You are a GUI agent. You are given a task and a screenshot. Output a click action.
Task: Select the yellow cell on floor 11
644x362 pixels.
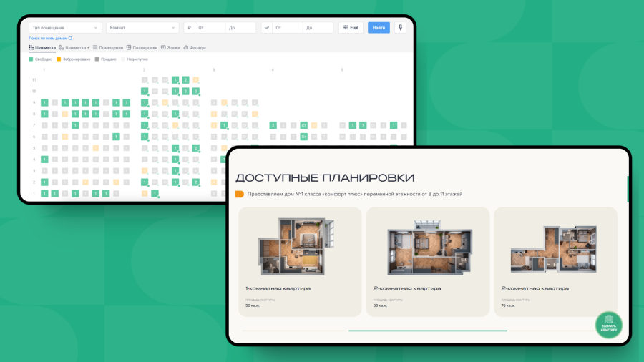(x=196, y=80)
